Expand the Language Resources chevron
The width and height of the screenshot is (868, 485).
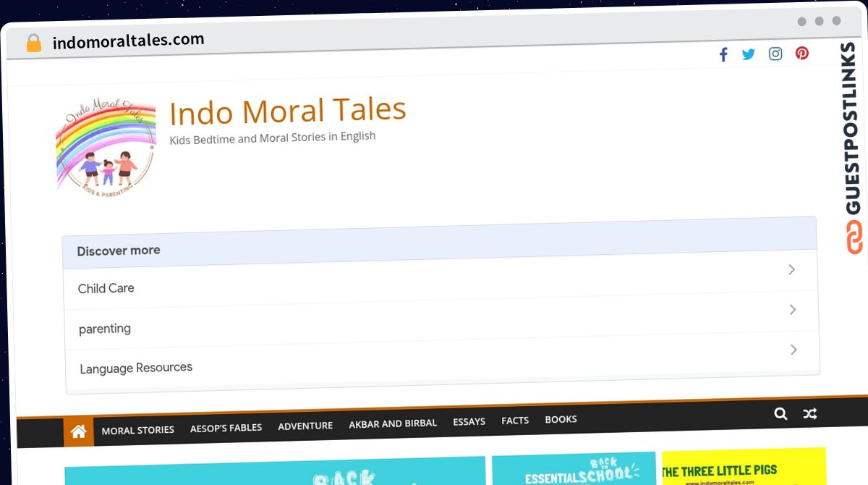793,350
